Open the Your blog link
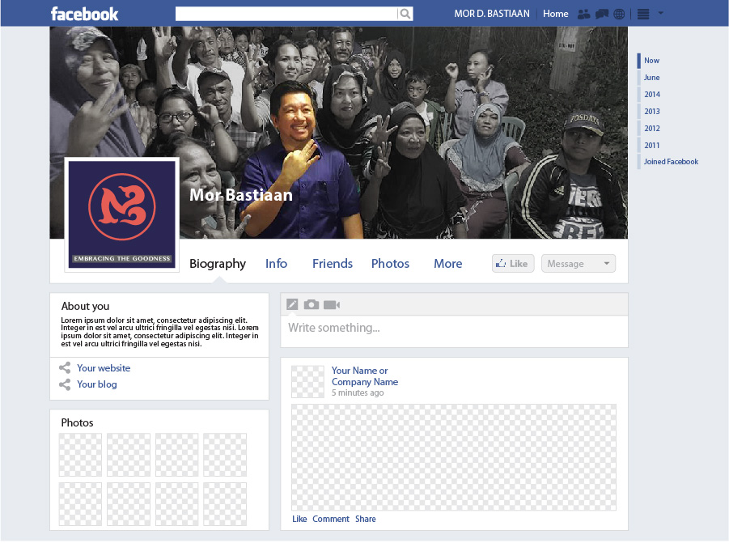The width and height of the screenshot is (729, 560). 97,384
